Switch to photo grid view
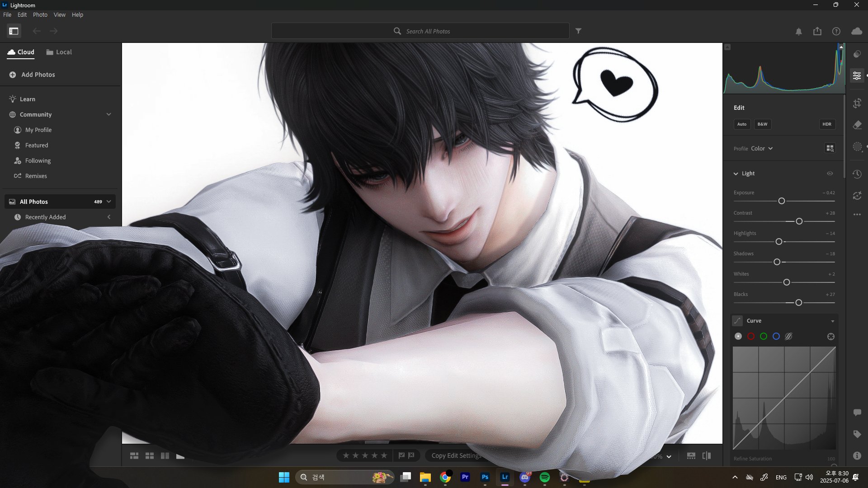The width and height of the screenshot is (868, 488). [134, 456]
